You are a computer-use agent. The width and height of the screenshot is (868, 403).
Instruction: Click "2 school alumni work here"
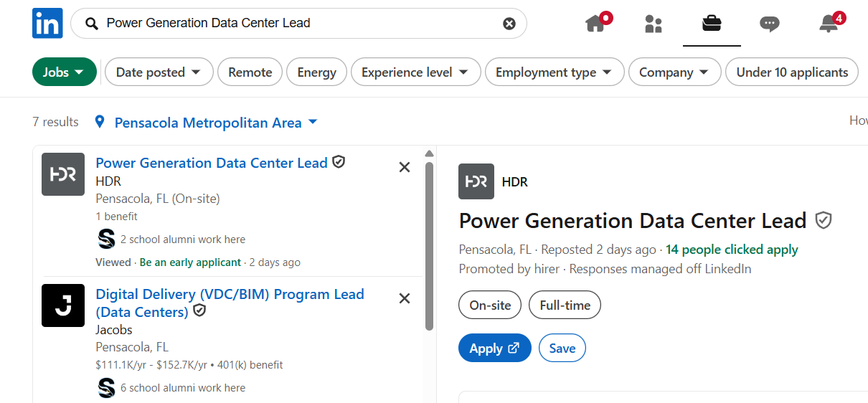(183, 240)
